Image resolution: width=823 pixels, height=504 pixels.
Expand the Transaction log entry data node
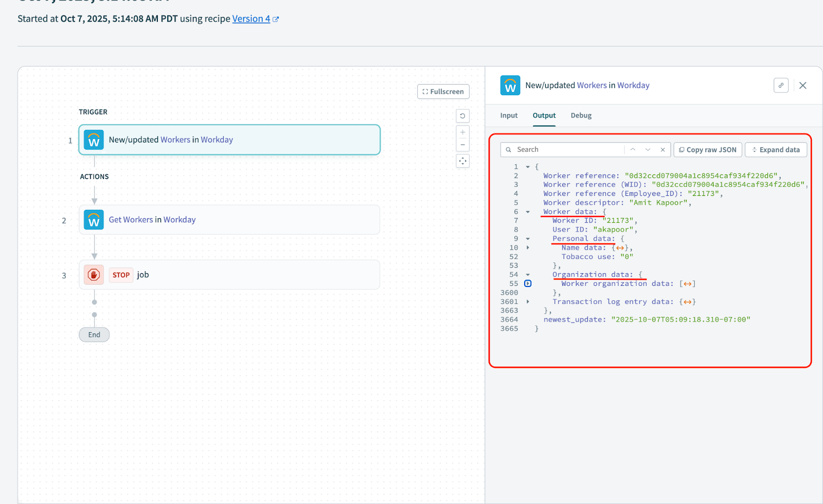tap(528, 302)
